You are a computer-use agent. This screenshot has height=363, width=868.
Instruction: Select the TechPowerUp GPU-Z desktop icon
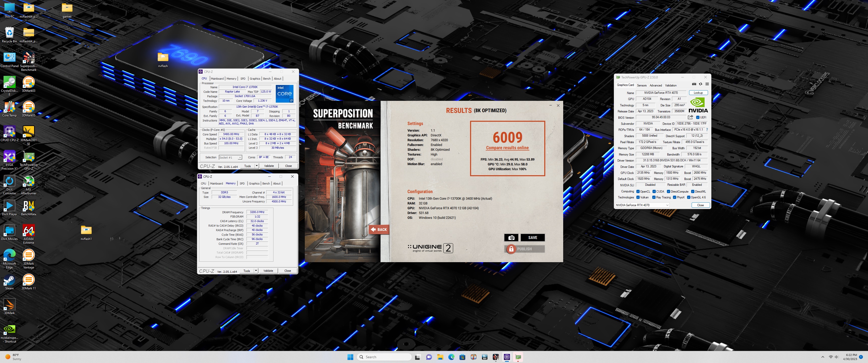coord(29,160)
